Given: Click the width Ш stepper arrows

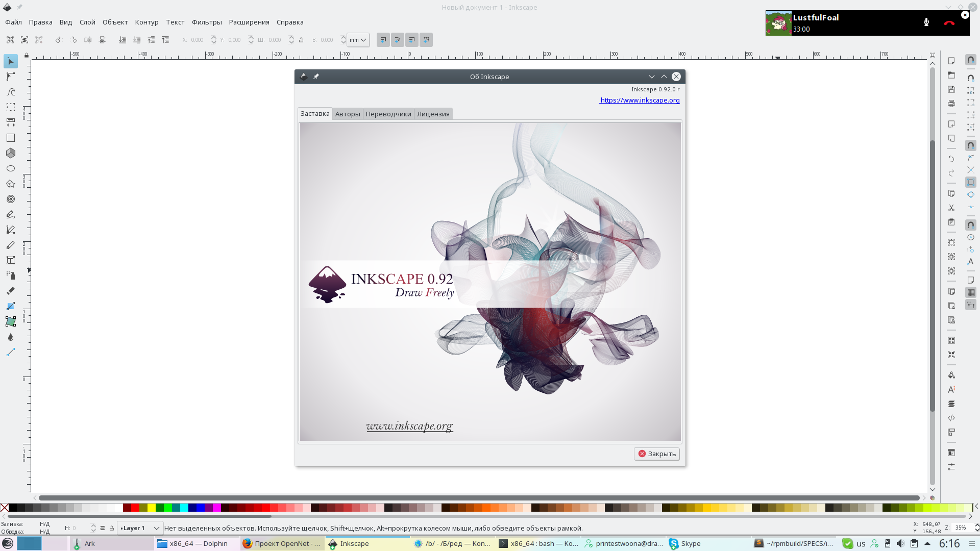Looking at the screenshot, I should point(291,40).
